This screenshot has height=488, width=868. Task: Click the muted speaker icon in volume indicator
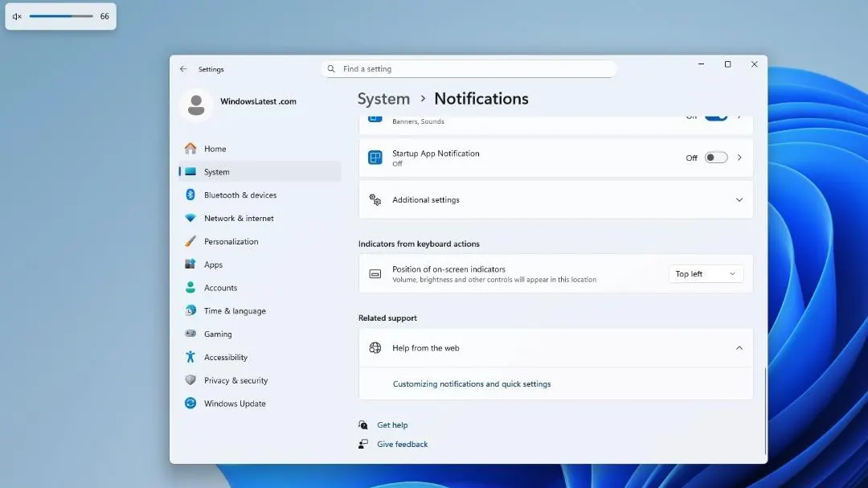[17, 16]
